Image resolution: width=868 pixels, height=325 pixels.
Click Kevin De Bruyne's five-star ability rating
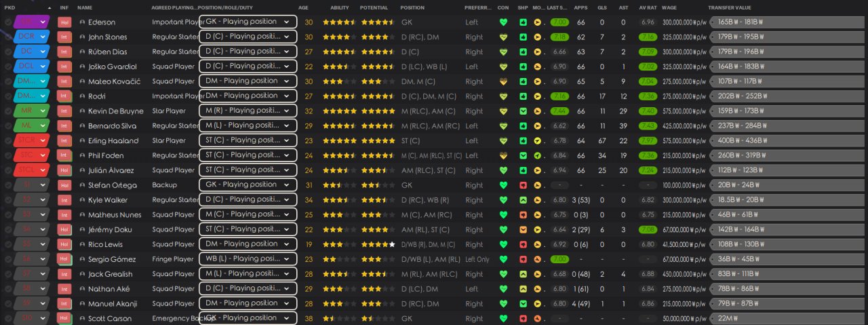click(339, 111)
